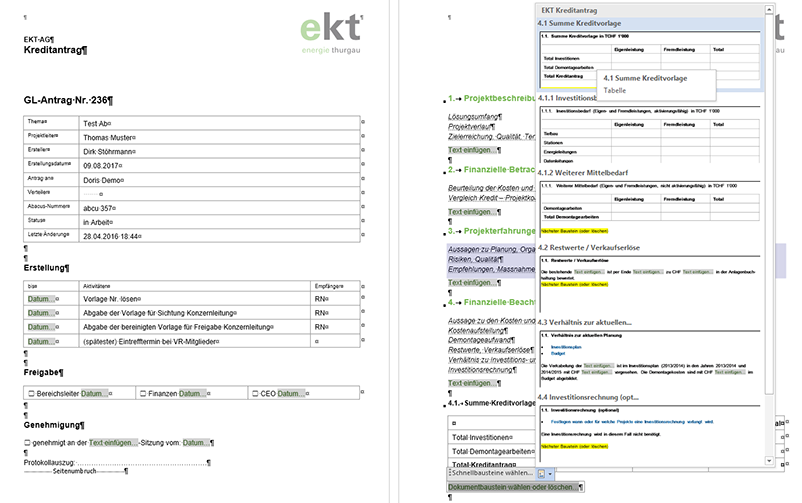Click the '3. Projekterfahrunge' green heading
Image resolution: width=802 pixels, height=503 pixels.
click(x=492, y=231)
